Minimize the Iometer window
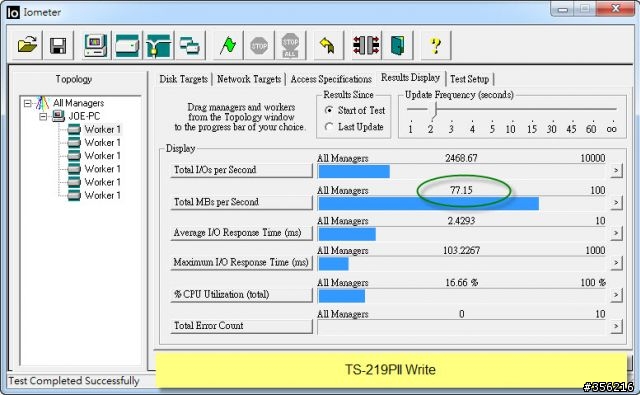This screenshot has height=395, width=640. (563, 9)
